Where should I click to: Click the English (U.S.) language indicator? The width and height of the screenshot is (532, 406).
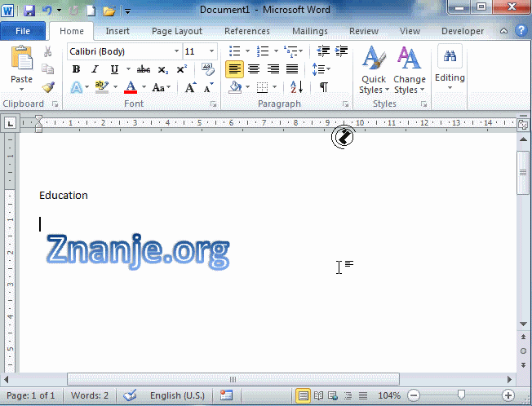click(177, 395)
